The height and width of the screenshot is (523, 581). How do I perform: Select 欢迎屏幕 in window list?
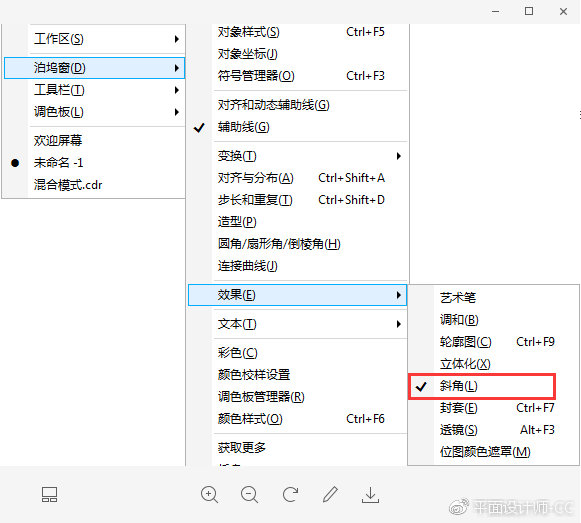94,141
